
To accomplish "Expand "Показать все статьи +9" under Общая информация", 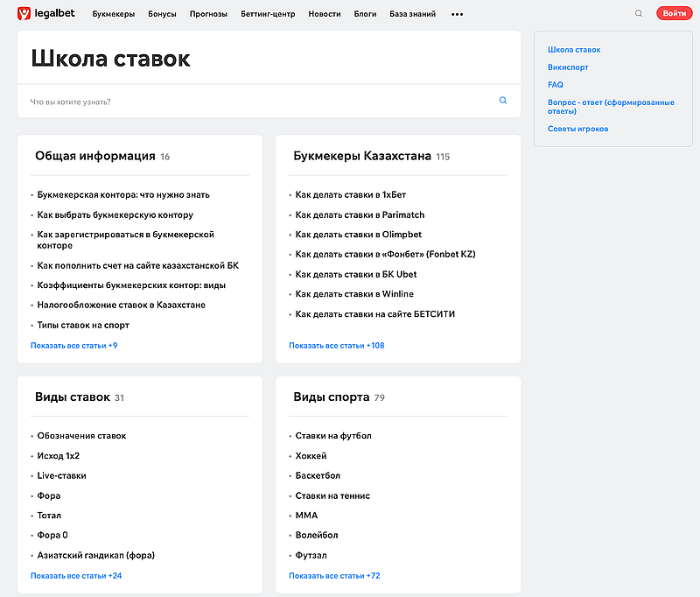I will [x=73, y=345].
